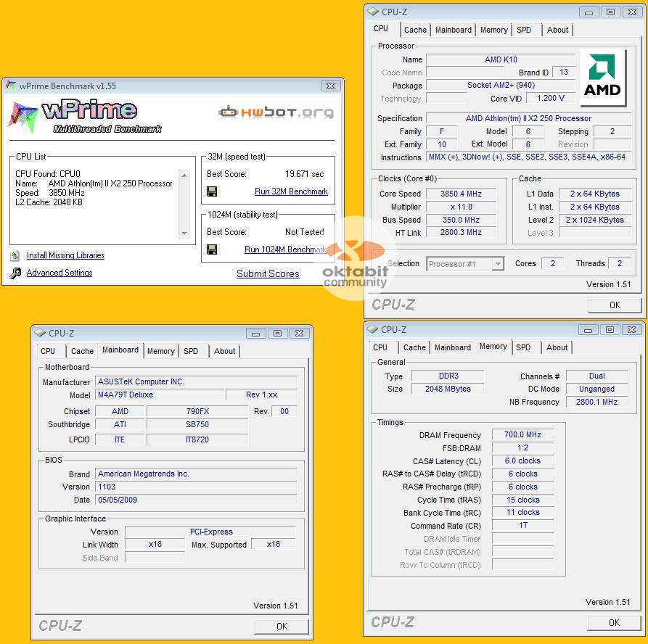
Task: Click BIOS date 05/05/2009
Action: (196, 500)
